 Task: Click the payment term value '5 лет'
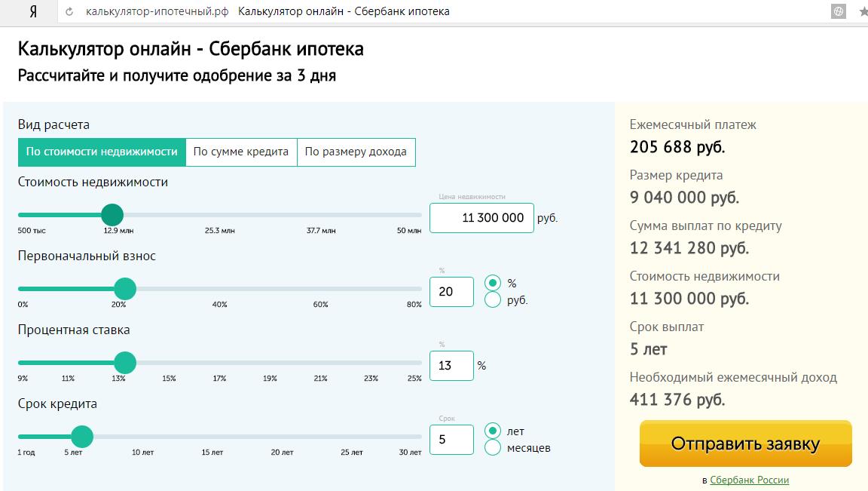tap(649, 349)
